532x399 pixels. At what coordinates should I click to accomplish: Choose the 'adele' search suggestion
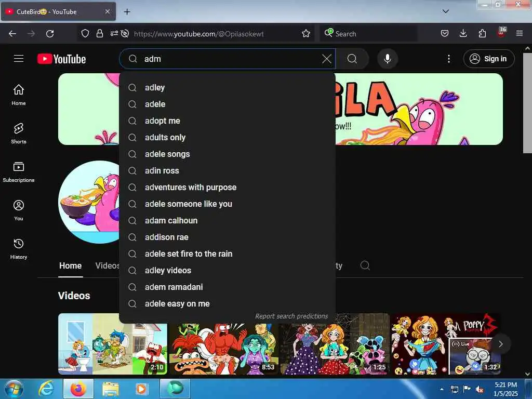coord(228,104)
